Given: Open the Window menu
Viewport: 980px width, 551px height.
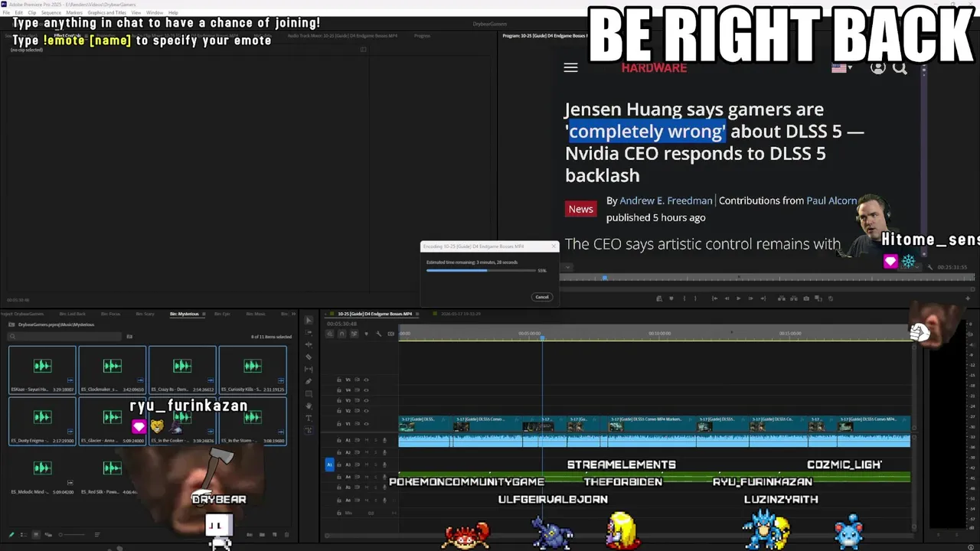Looking at the screenshot, I should [x=154, y=13].
